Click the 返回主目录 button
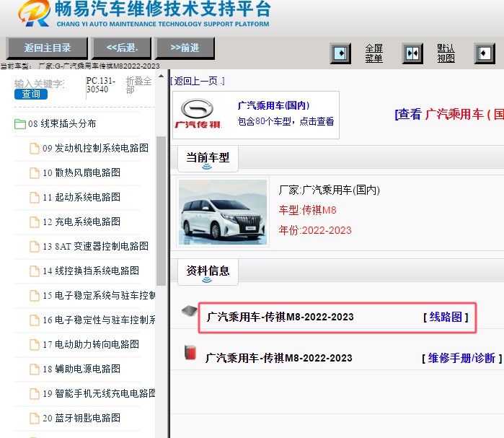 [x=47, y=48]
